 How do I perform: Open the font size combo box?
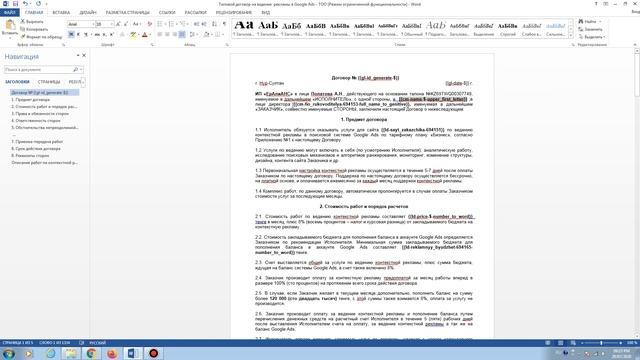tap(104, 24)
